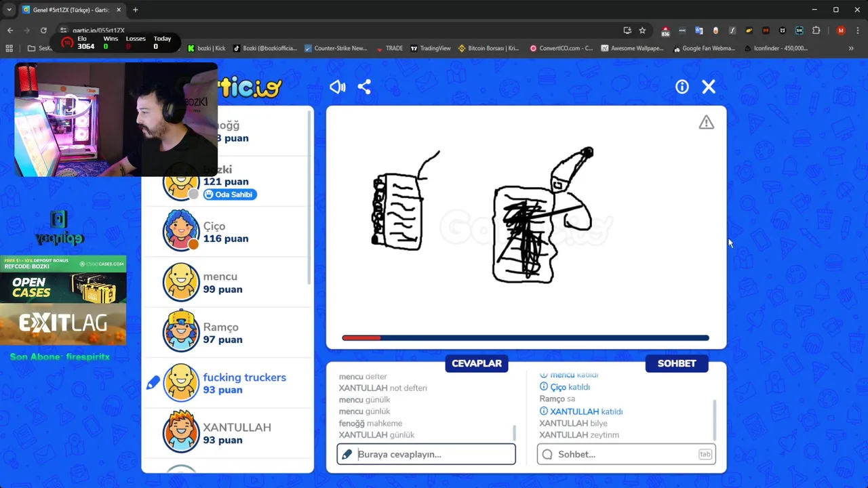The width and height of the screenshot is (868, 488).
Task: Focus the 'Buraya cevaplayın...' answer field
Action: pyautogui.click(x=426, y=454)
